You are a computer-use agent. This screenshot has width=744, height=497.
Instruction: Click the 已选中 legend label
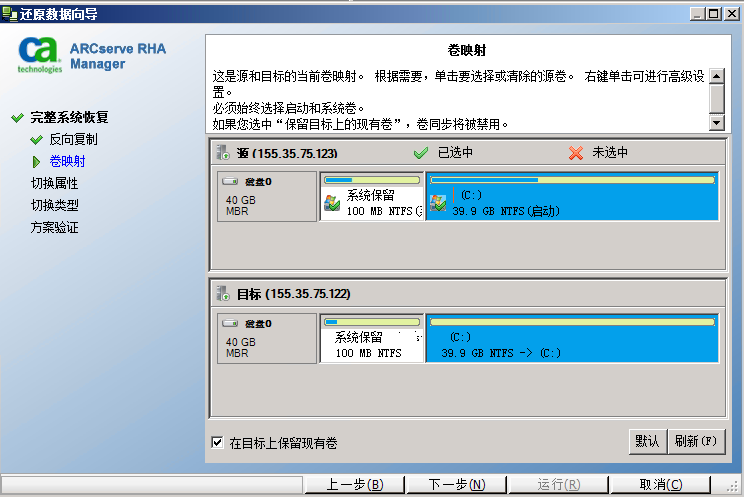click(455, 152)
